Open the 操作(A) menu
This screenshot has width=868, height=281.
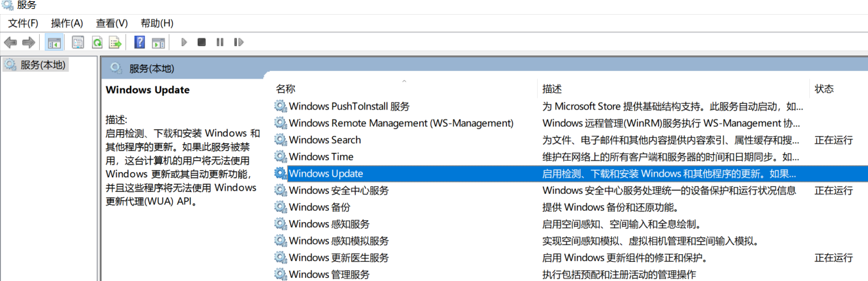[x=67, y=23]
